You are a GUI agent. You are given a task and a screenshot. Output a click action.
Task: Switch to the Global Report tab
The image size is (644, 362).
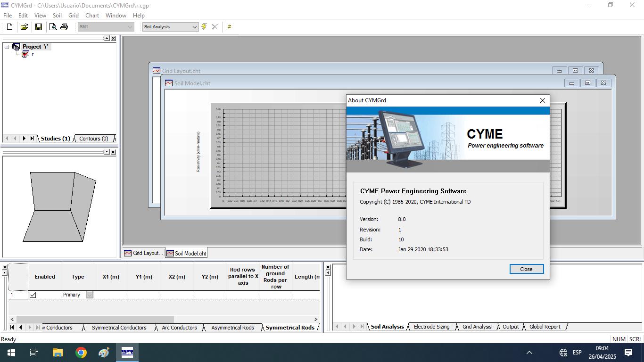pos(545,327)
